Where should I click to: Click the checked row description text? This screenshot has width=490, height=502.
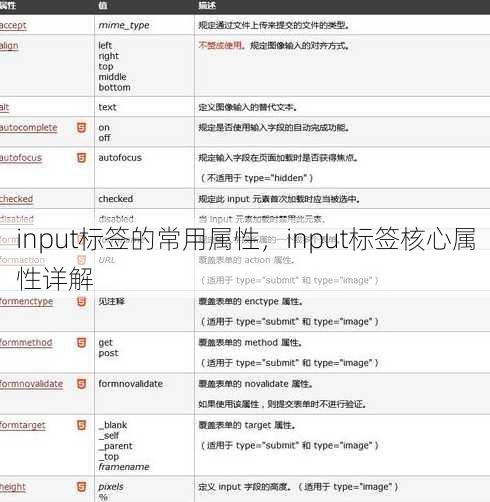pos(279,199)
